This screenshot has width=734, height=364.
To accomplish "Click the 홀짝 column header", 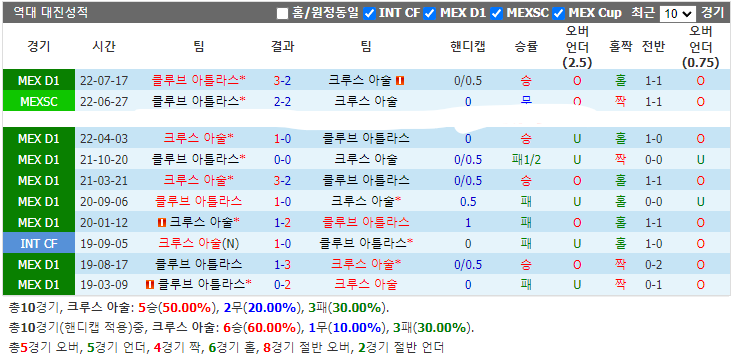I will (x=621, y=46).
